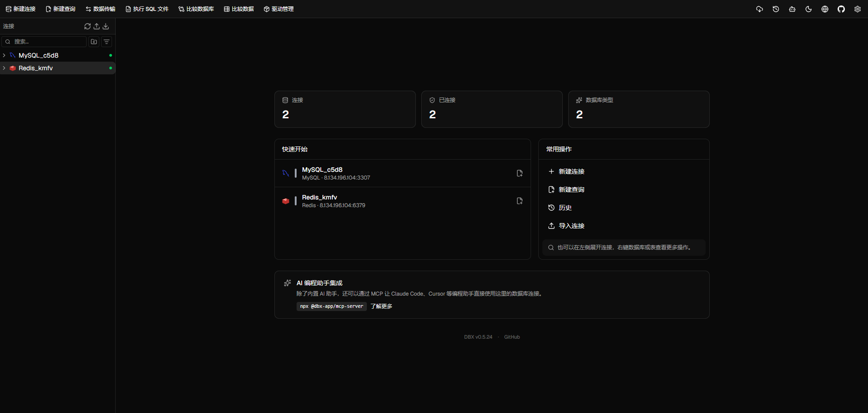868x413 pixels.
Task: Click 新建查询 in the top toolbar
Action: pyautogui.click(x=60, y=9)
